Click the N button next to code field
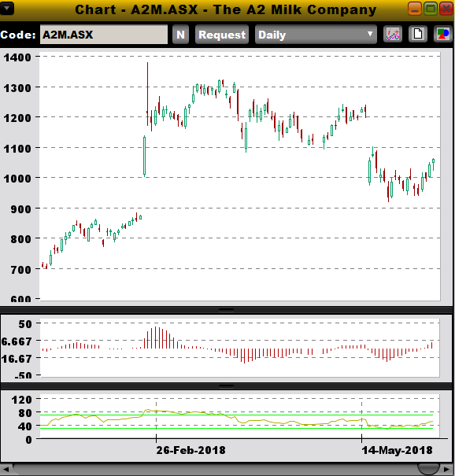This screenshot has height=476, width=455. [180, 35]
